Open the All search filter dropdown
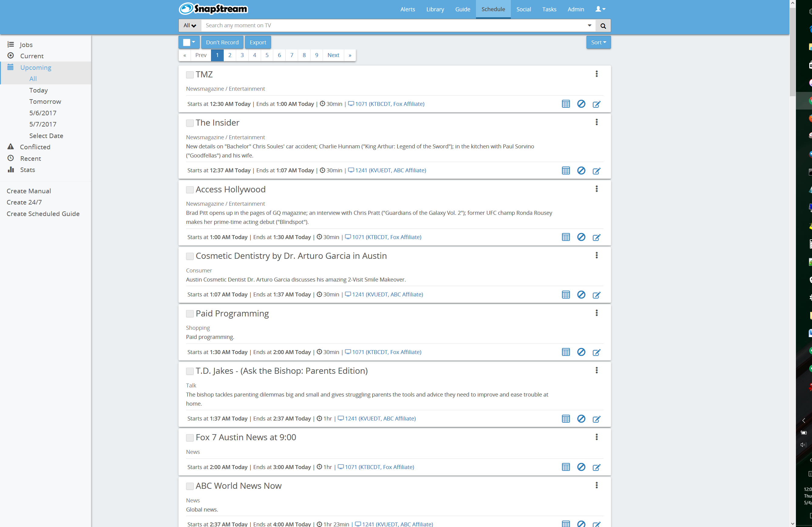Screen dimensions: 812x527 point(190,25)
